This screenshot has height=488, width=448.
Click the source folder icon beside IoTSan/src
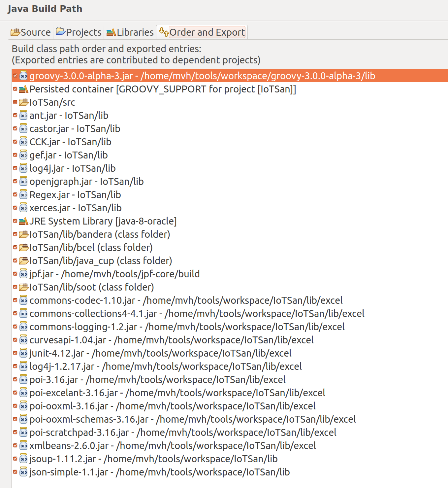pos(23,102)
